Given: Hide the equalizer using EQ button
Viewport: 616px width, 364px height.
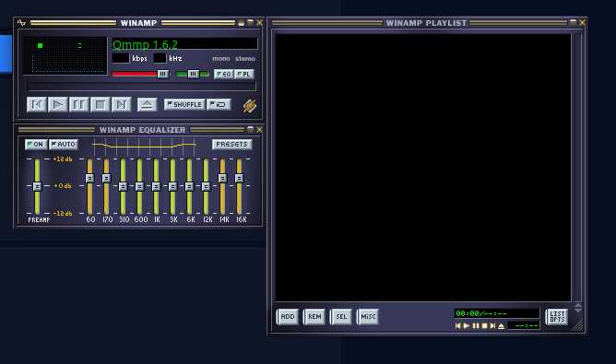Looking at the screenshot, I should pos(224,74).
